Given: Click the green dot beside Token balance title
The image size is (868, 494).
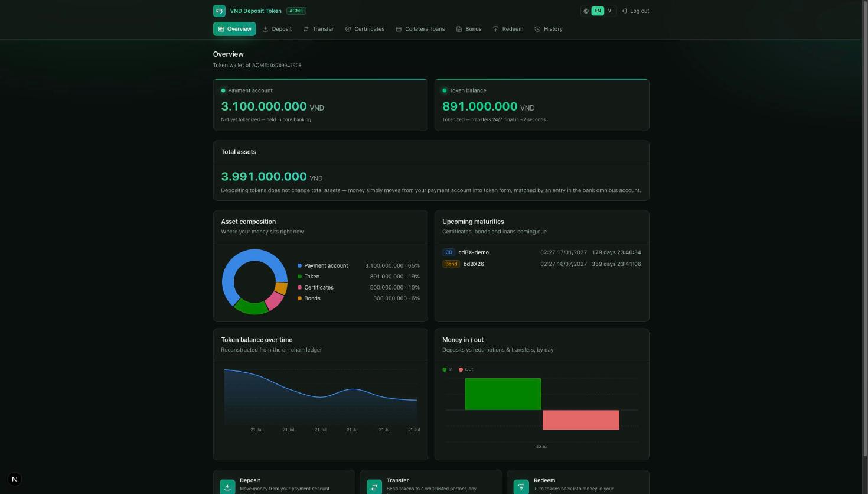Looking at the screenshot, I should (x=445, y=90).
